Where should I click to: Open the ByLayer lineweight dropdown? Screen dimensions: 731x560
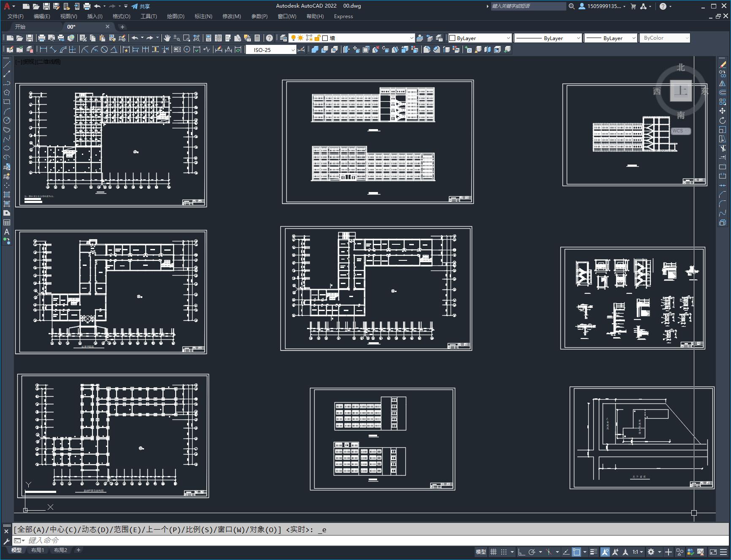pos(611,38)
